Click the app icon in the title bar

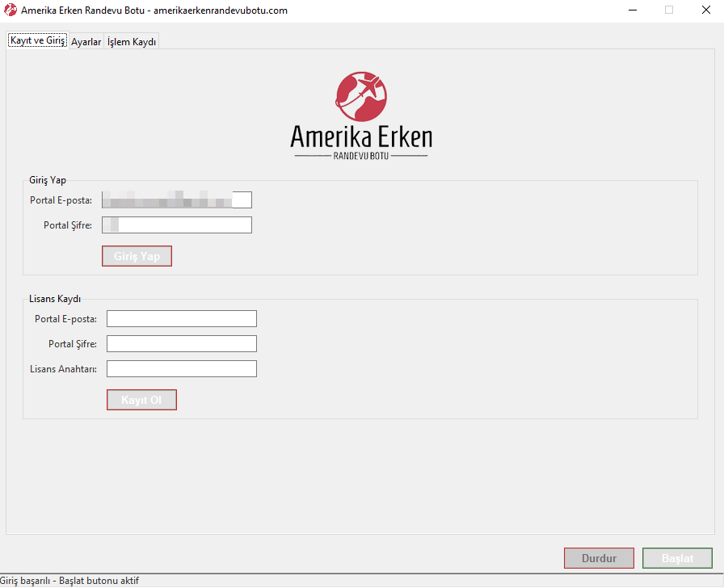coord(11,10)
